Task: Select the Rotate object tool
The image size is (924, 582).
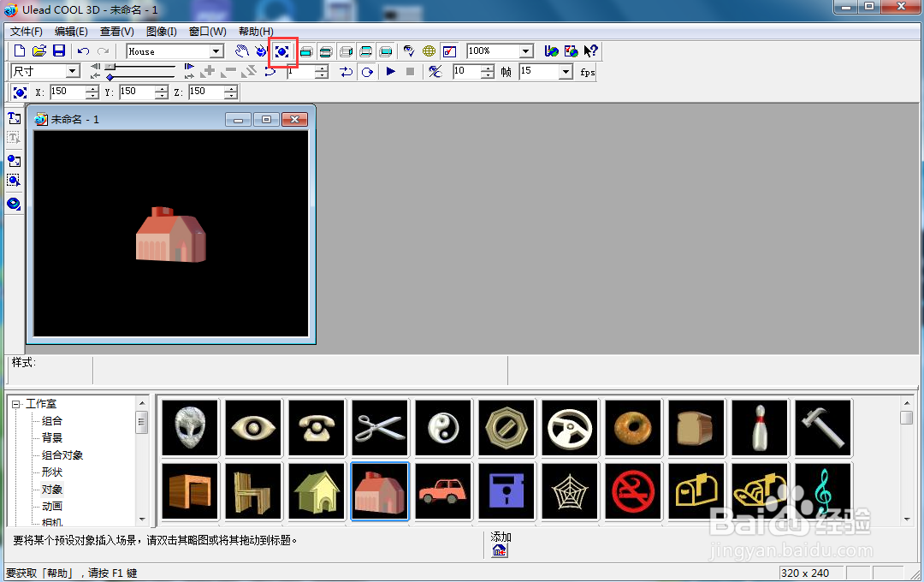Action: [x=261, y=51]
